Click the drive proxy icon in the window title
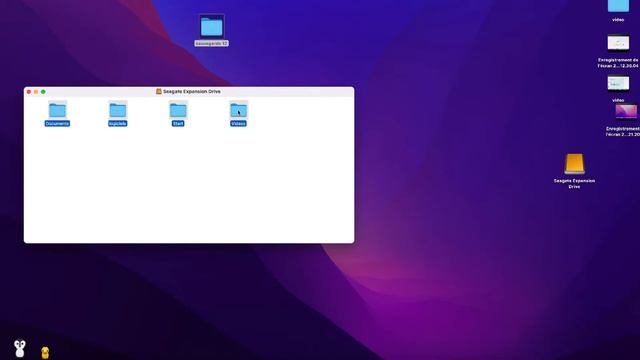The height and width of the screenshot is (360, 640). pyautogui.click(x=159, y=91)
